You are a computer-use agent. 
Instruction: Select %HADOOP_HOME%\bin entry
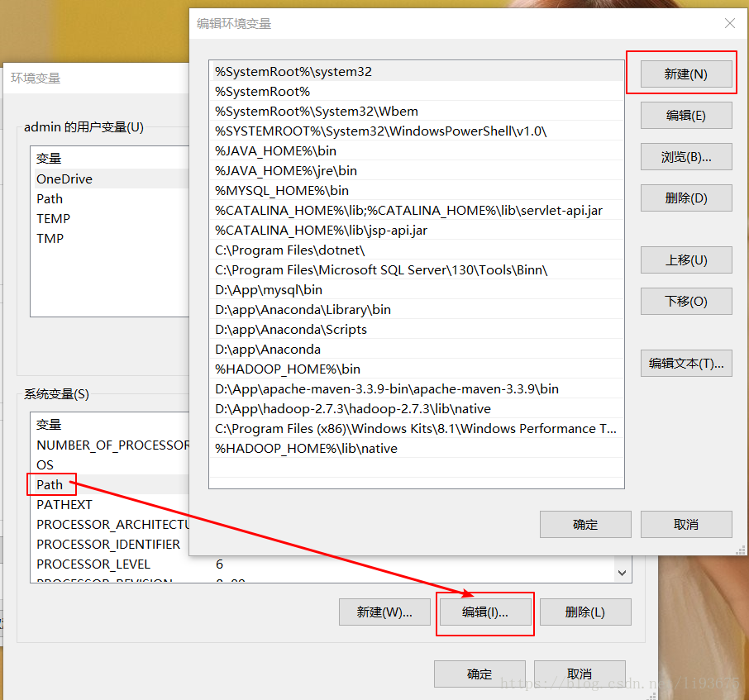417,369
